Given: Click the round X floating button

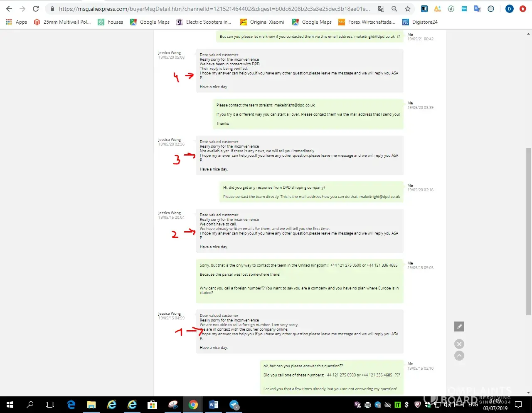Looking at the screenshot, I should point(459,344).
